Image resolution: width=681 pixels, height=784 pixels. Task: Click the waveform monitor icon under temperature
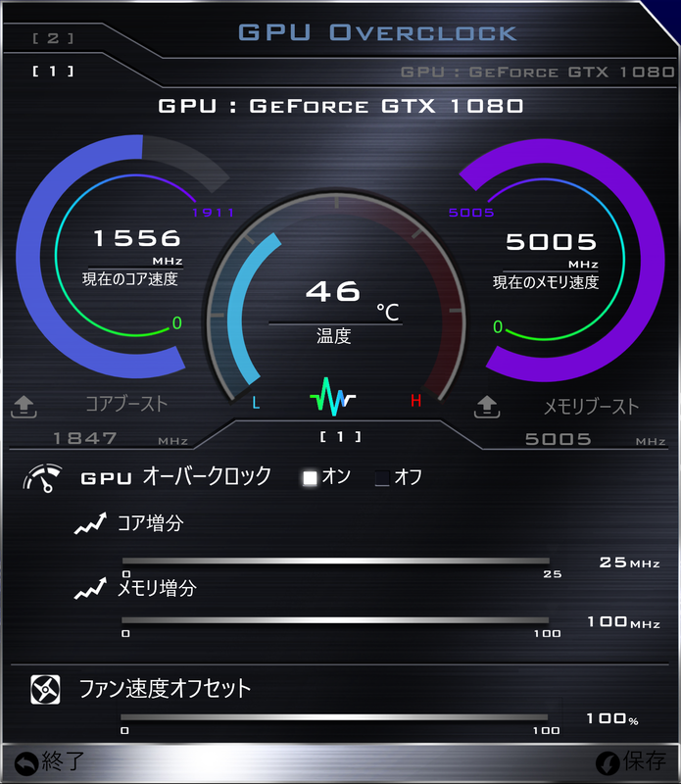tap(332, 397)
